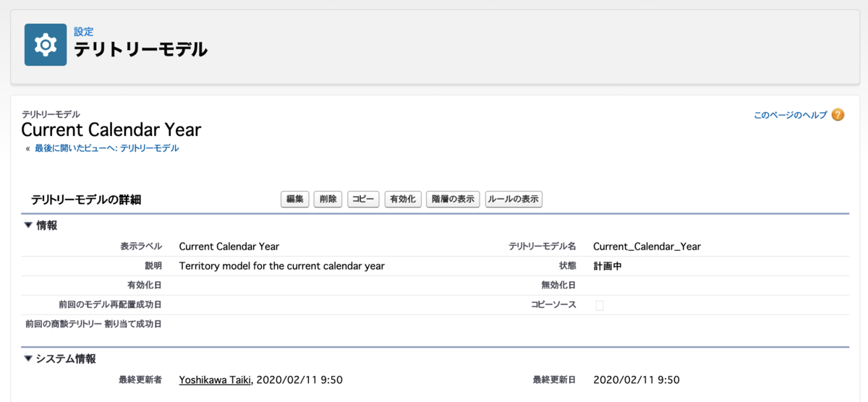This screenshot has width=868, height=402.
Task: Click the 状態 value 計画中
Action: coord(607,266)
